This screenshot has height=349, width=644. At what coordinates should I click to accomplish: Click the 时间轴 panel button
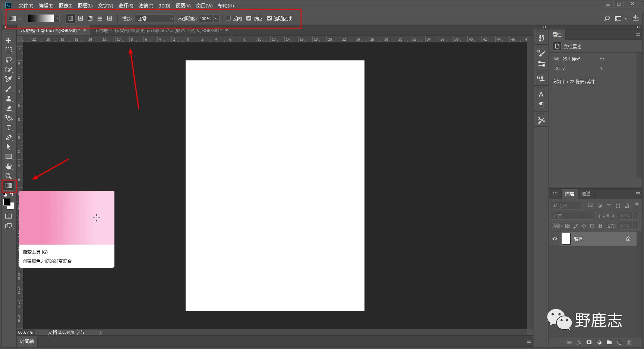[27, 341]
